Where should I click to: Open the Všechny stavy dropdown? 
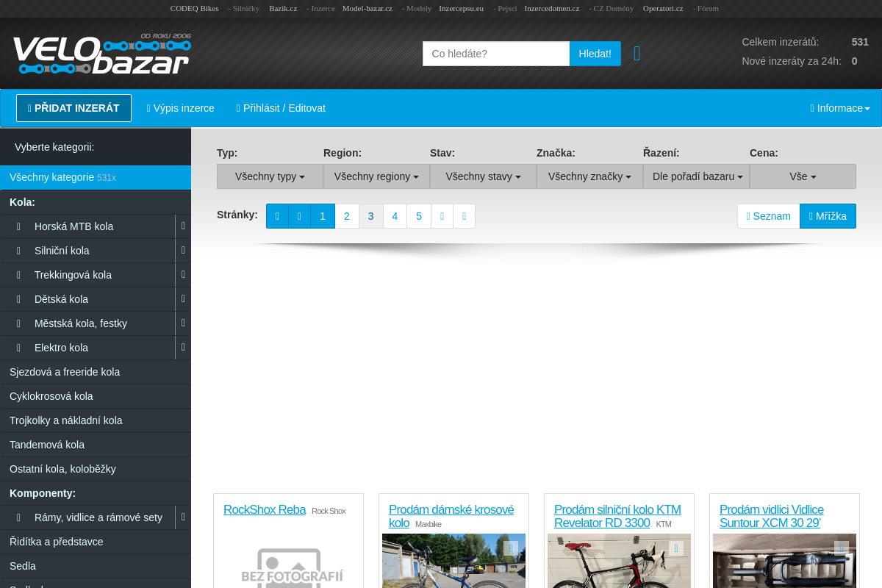[x=483, y=176]
